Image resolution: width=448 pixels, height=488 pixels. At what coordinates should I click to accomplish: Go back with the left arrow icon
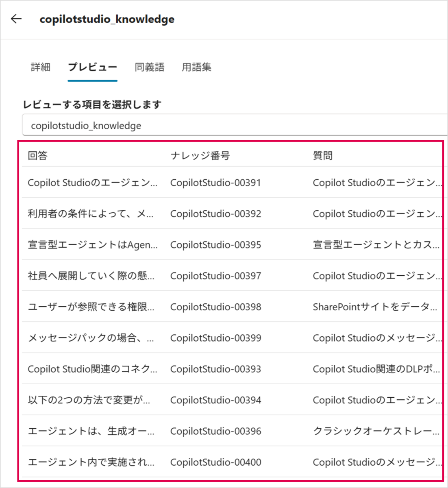16,19
